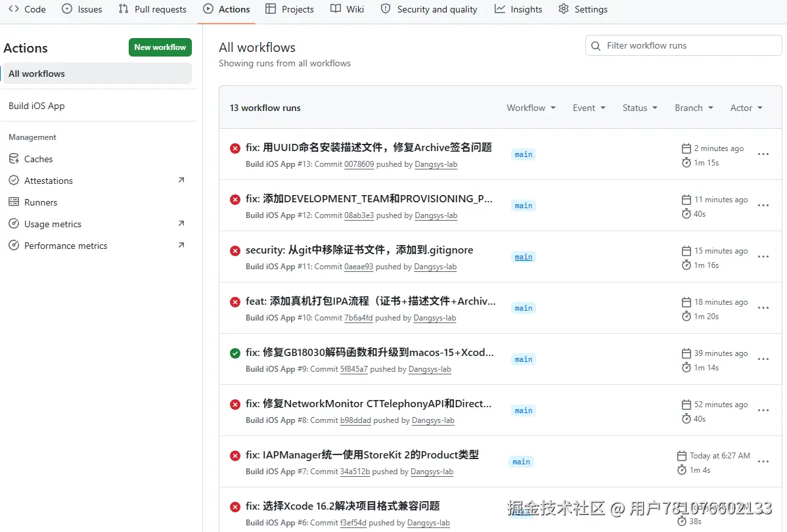
Task: Switch to the Projects tab
Action: pyautogui.click(x=290, y=9)
